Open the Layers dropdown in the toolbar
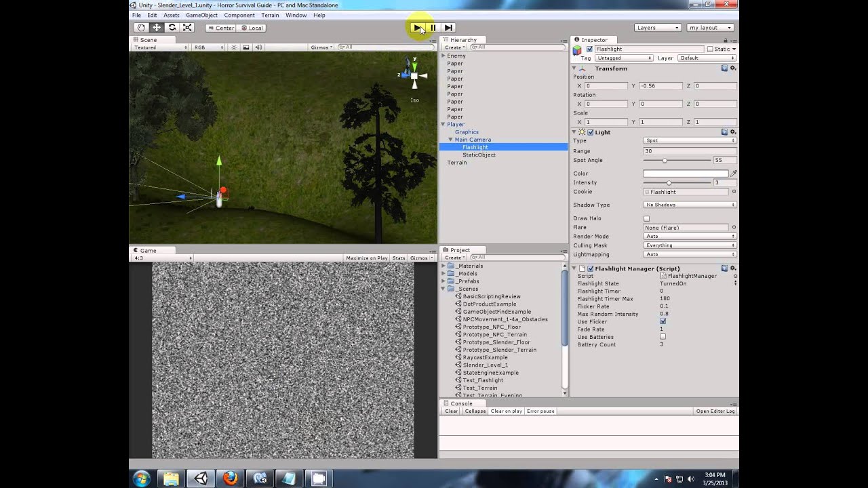Screen dimensions: 868x488 (x=658, y=28)
